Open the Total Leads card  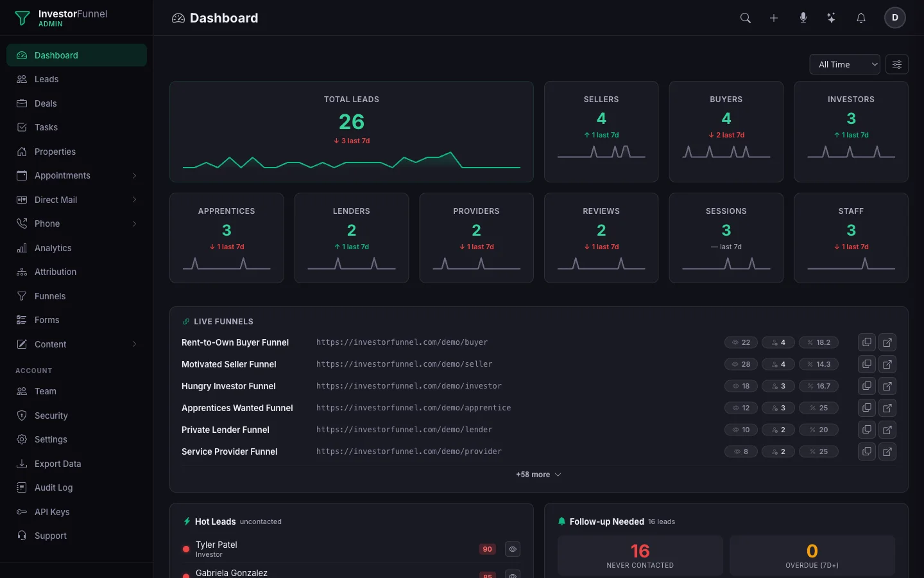[352, 132]
